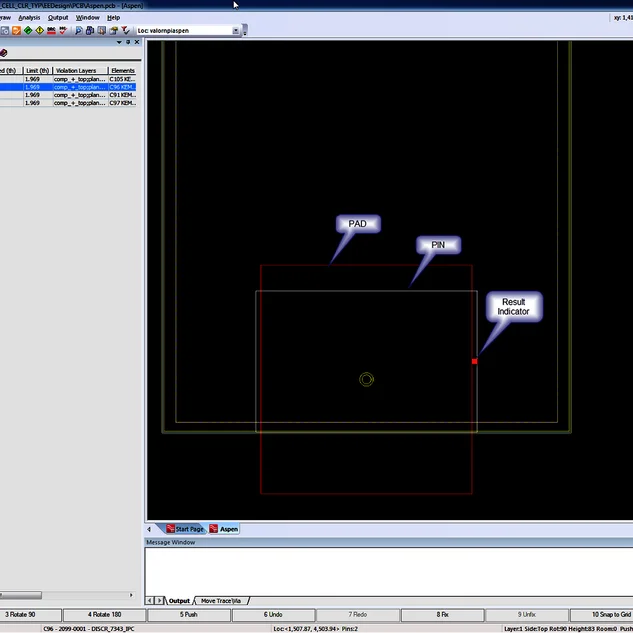The height and width of the screenshot is (633, 633).
Task: Open the Analysis menu
Action: pos(29,18)
